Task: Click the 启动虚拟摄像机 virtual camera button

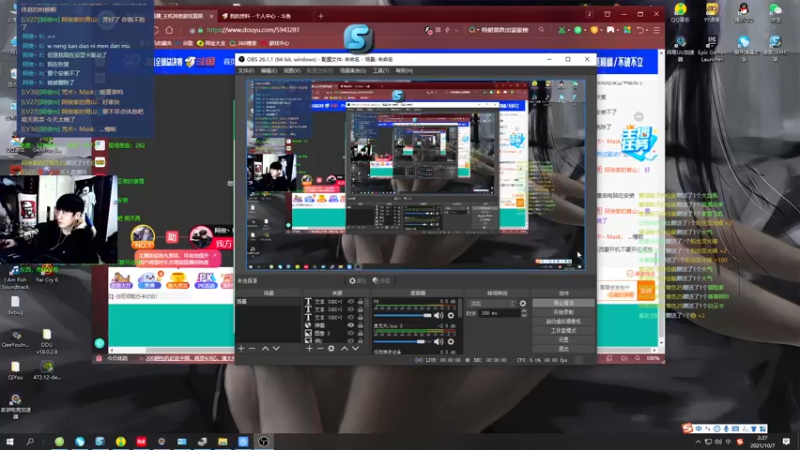Action: pyautogui.click(x=563, y=321)
